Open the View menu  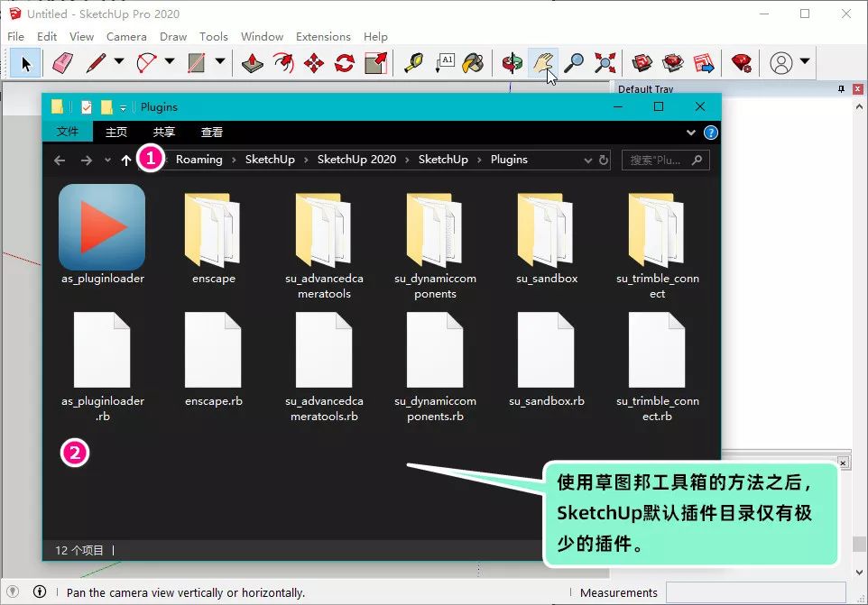tap(81, 36)
